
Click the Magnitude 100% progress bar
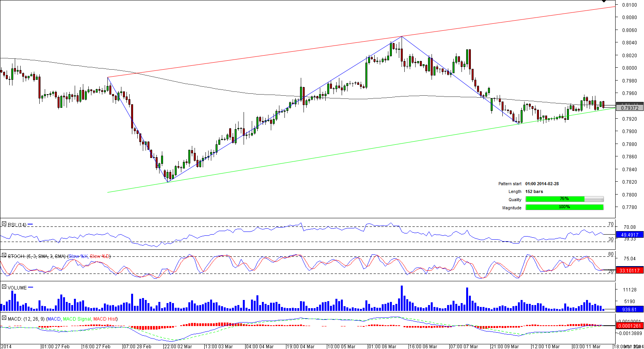click(x=564, y=207)
